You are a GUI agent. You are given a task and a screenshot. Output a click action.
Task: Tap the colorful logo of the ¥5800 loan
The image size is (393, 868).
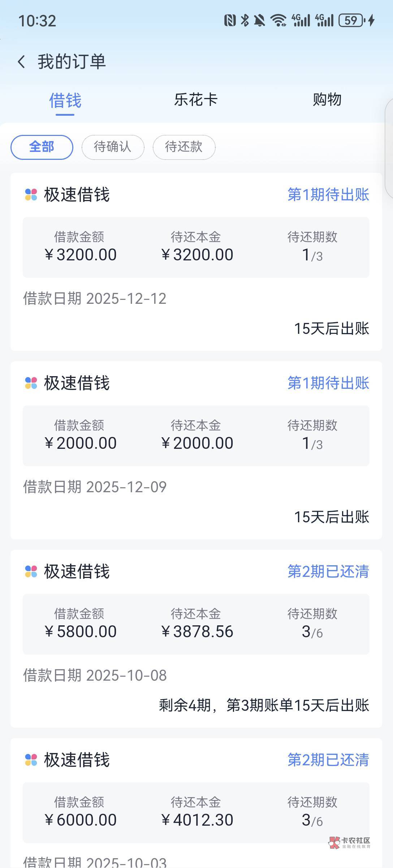31,571
